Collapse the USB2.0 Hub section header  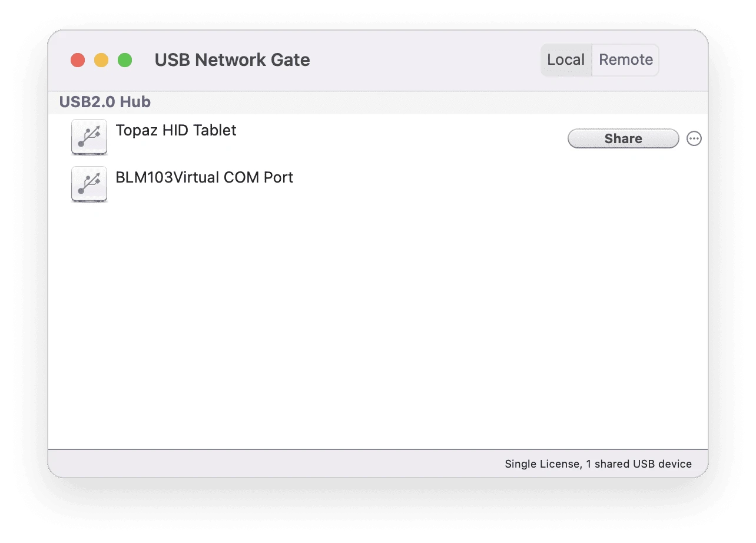[x=104, y=102]
